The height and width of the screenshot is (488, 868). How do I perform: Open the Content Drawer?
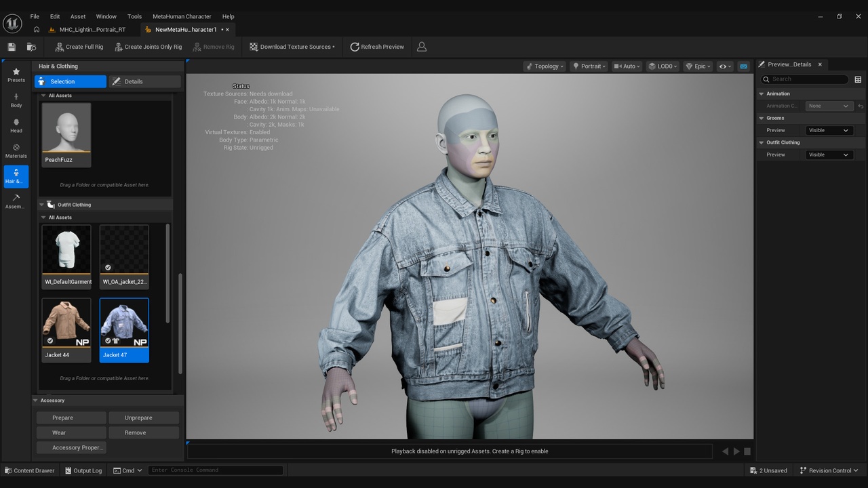[x=30, y=470]
